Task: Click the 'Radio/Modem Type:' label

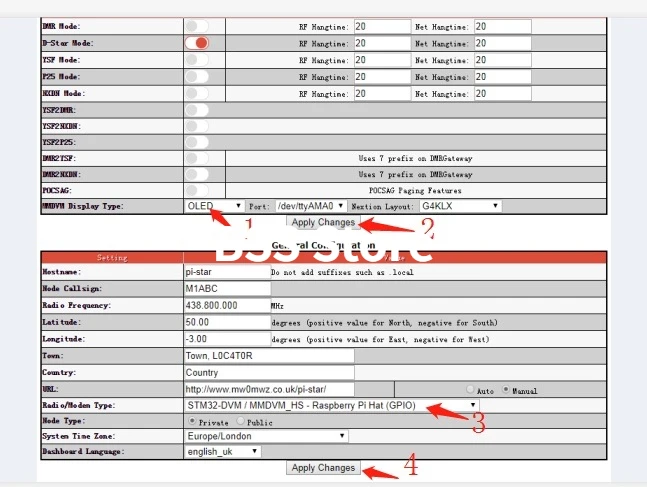Action: coord(79,405)
